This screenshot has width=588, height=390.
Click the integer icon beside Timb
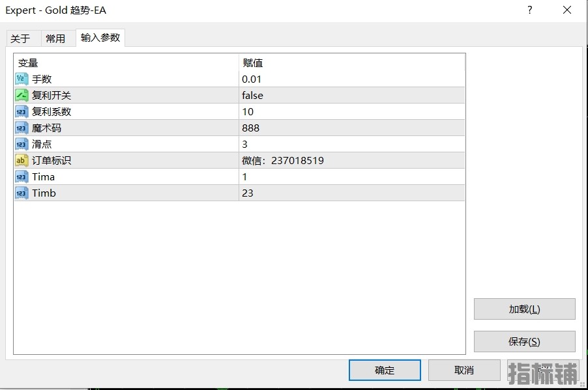pyautogui.click(x=22, y=193)
